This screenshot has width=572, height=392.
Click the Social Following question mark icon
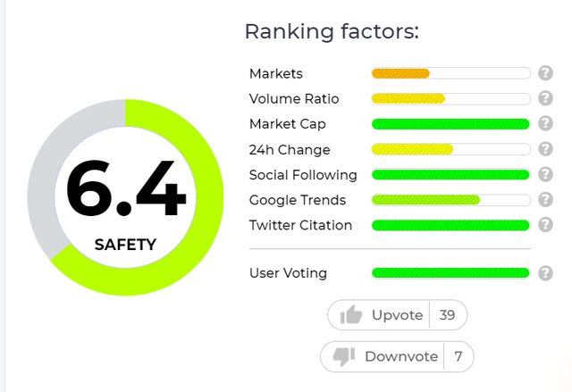pos(545,174)
